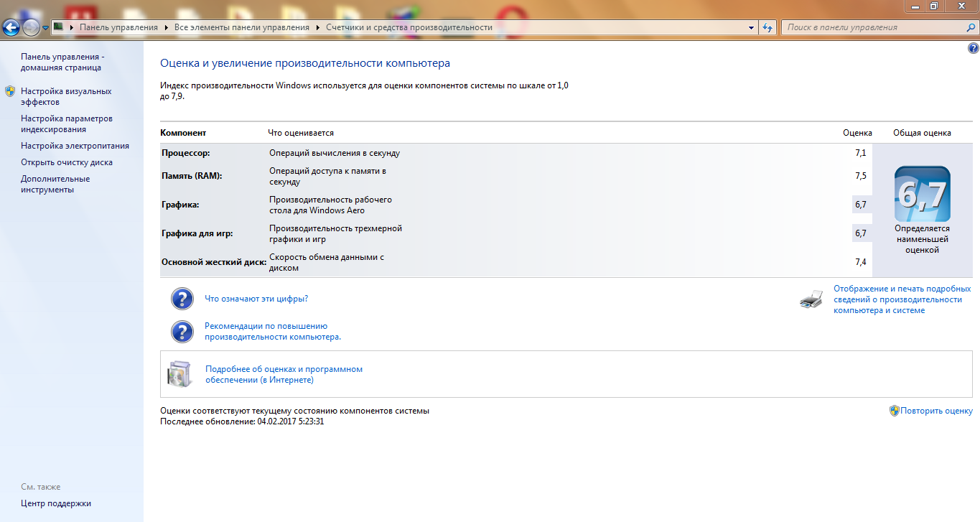Click the "Графика:" subscore 6,7
This screenshot has width=980, height=522.
860,205
